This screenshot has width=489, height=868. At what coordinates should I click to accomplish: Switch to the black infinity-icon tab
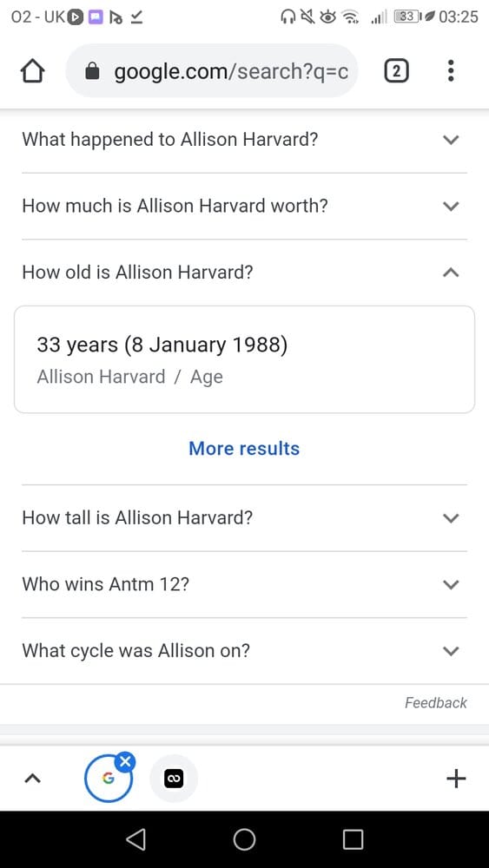(174, 779)
